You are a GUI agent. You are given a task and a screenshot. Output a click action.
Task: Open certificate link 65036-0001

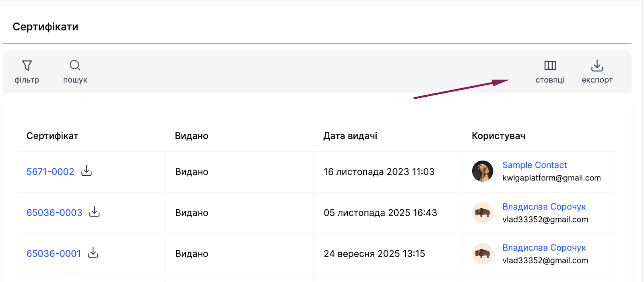pyautogui.click(x=54, y=254)
